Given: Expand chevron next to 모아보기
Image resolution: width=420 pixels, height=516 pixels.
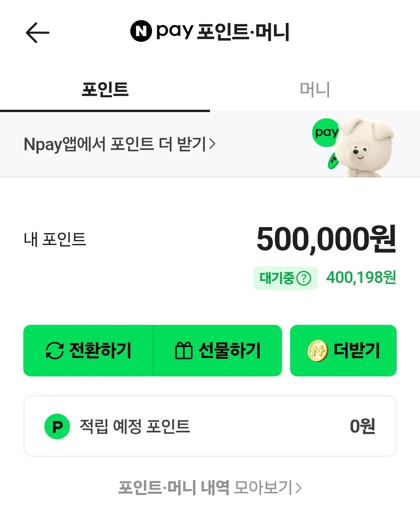Looking at the screenshot, I should [x=298, y=488].
